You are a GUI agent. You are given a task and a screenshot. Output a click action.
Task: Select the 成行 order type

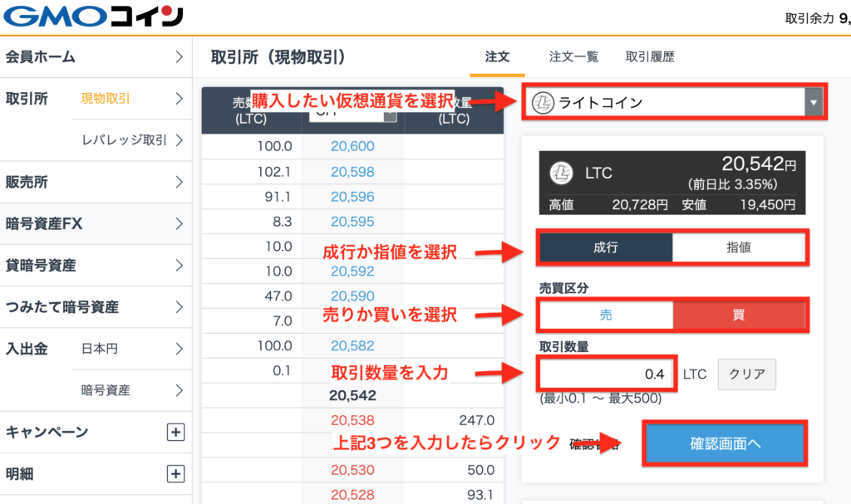tap(606, 247)
